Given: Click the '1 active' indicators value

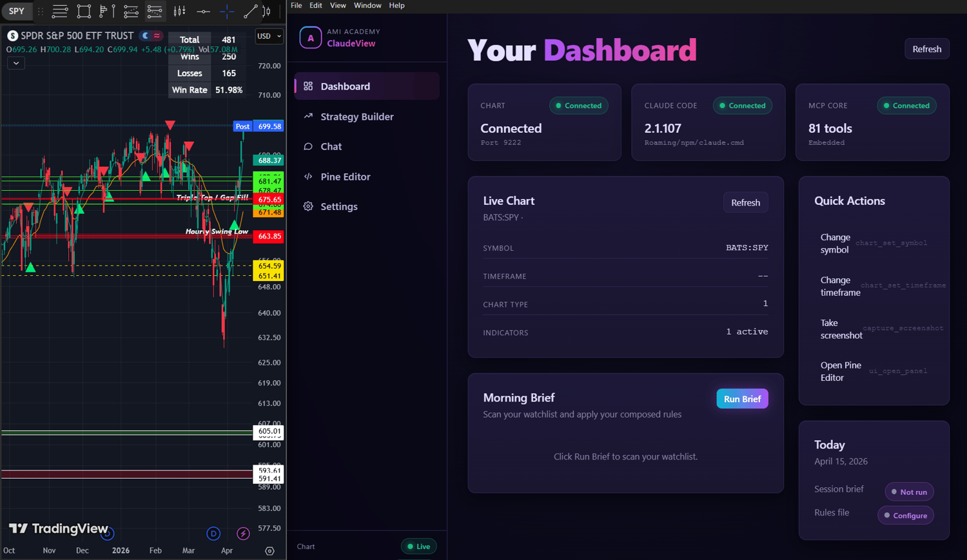Looking at the screenshot, I should coord(747,331).
